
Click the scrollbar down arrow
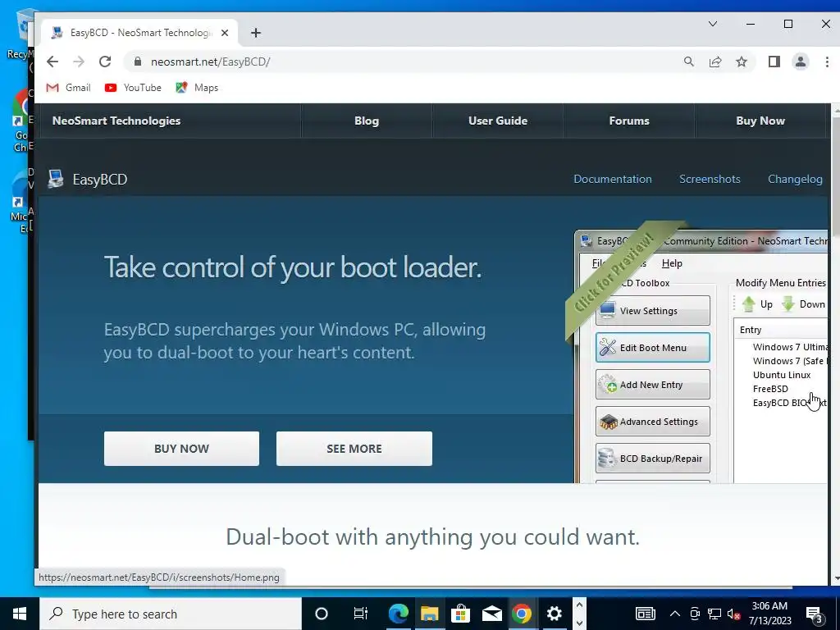point(836,579)
